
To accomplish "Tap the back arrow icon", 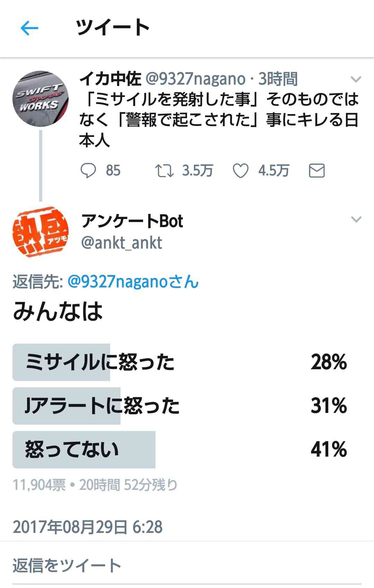I will (29, 28).
